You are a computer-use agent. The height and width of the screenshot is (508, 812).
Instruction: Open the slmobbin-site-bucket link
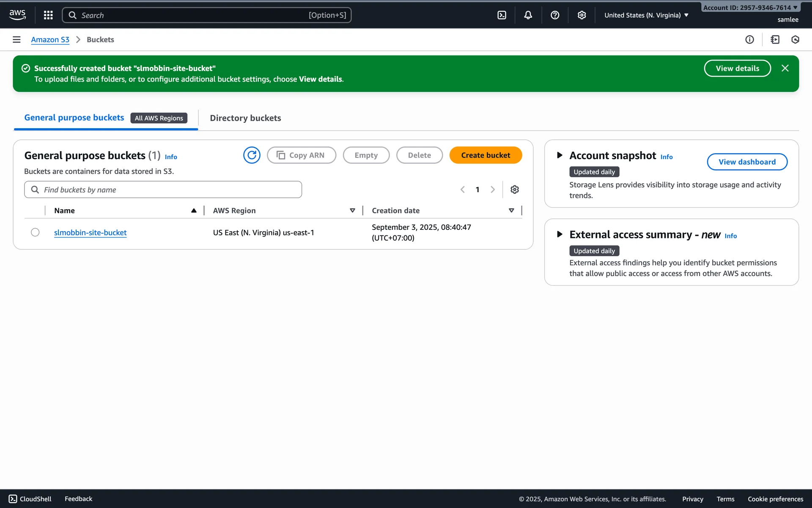[90, 232]
